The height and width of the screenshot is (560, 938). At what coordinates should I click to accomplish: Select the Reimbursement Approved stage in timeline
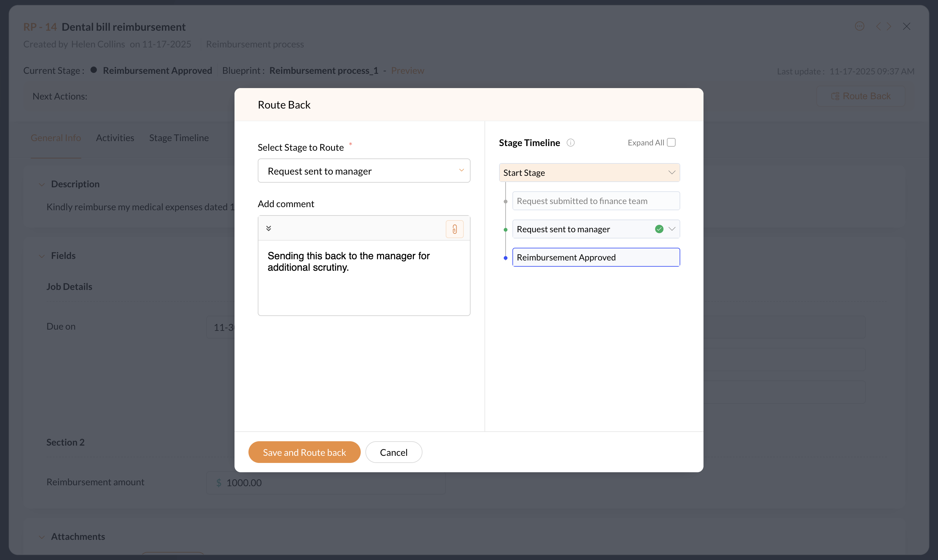[596, 257]
